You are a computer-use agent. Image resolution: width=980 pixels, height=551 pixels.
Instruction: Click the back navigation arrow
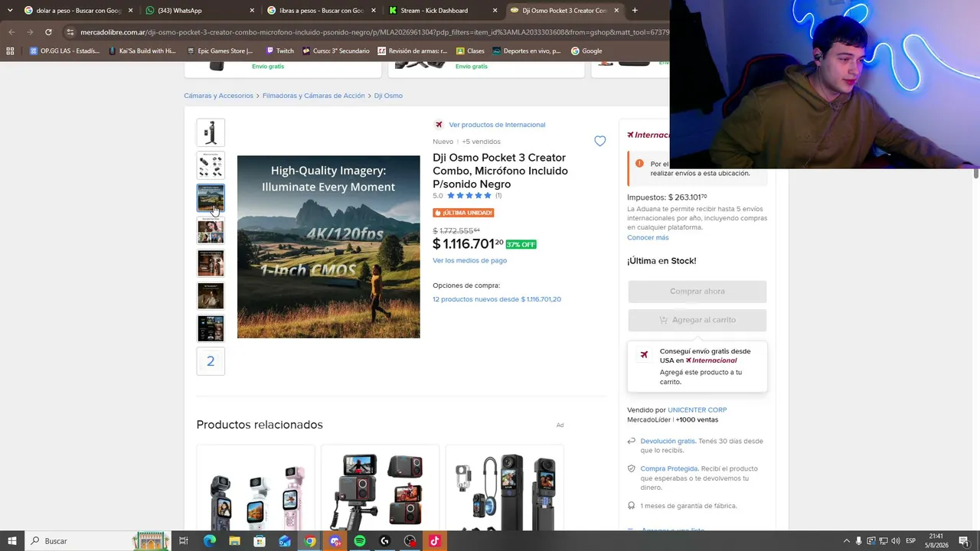point(11,32)
